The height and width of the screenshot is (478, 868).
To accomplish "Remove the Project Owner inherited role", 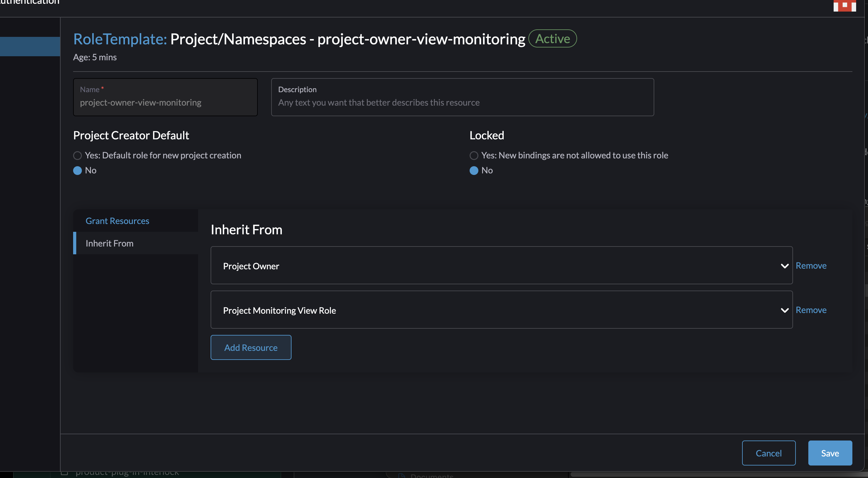I will pos(811,266).
